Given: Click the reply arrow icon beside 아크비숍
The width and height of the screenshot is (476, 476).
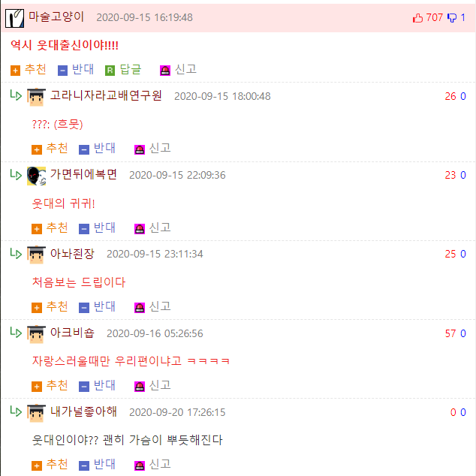Looking at the screenshot, I should [x=16, y=332].
